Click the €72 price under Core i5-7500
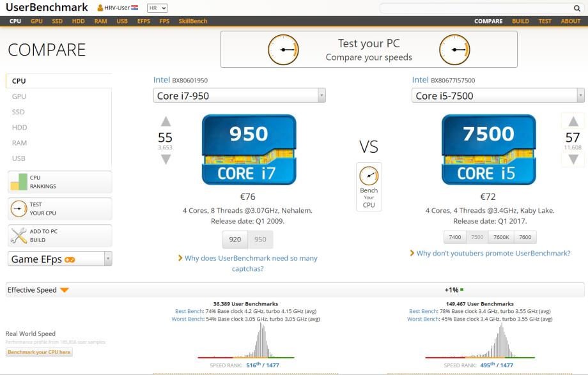This screenshot has width=588, height=375. click(x=488, y=197)
